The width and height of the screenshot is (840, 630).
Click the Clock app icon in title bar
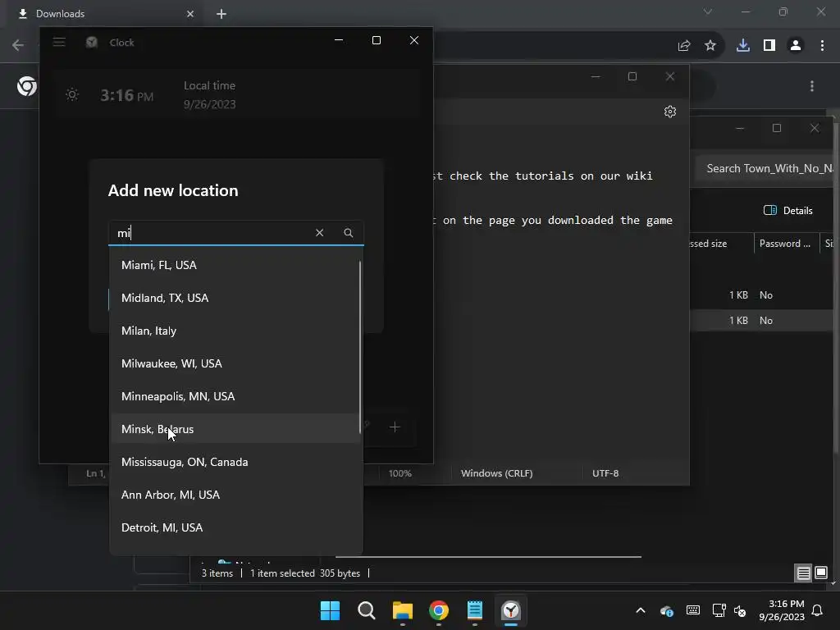coord(92,43)
